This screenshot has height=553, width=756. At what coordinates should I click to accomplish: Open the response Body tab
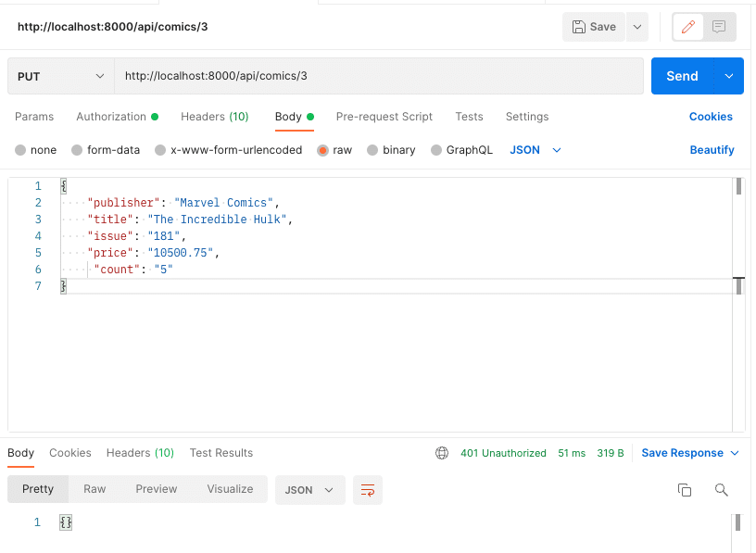(20, 453)
